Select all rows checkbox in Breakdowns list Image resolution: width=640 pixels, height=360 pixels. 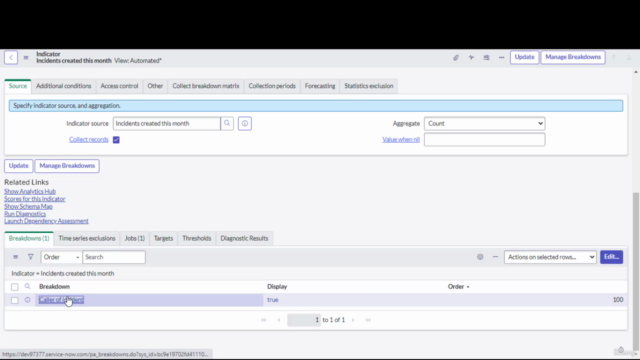pos(15,287)
